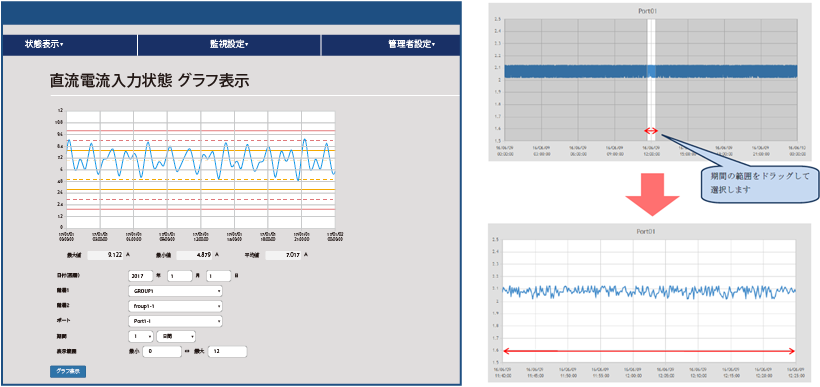Expand the Group1-1 dropdown
This screenshot has width=820, height=387.
[x=176, y=306]
